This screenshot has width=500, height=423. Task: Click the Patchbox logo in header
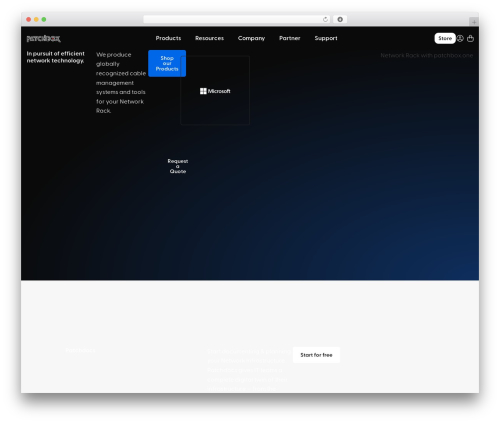coord(43,39)
